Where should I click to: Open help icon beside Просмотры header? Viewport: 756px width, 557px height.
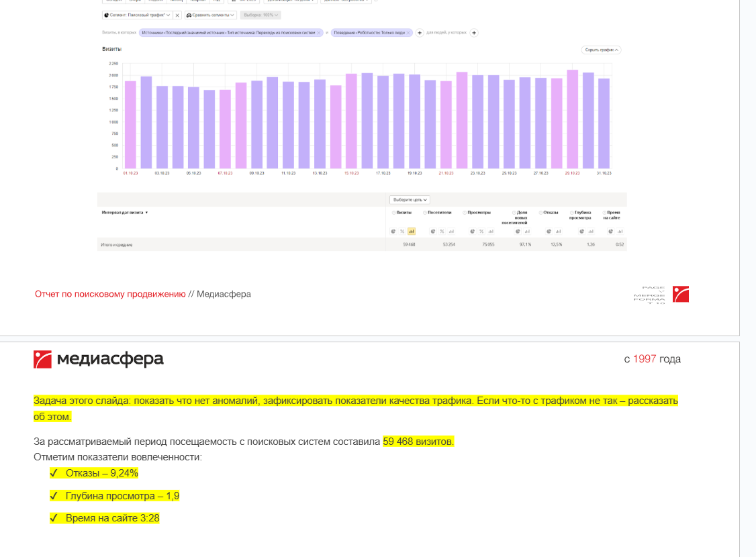pyautogui.click(x=465, y=213)
